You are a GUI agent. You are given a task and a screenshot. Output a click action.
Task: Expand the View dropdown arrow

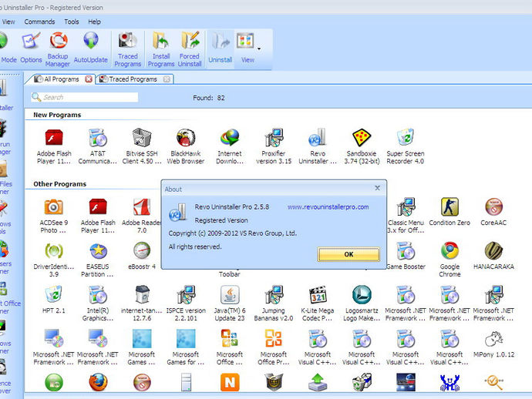click(259, 49)
